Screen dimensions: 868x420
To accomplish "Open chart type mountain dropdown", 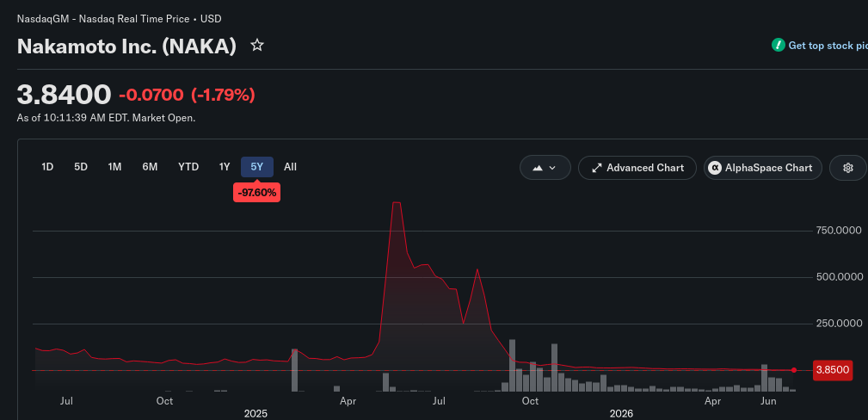I will [x=545, y=168].
